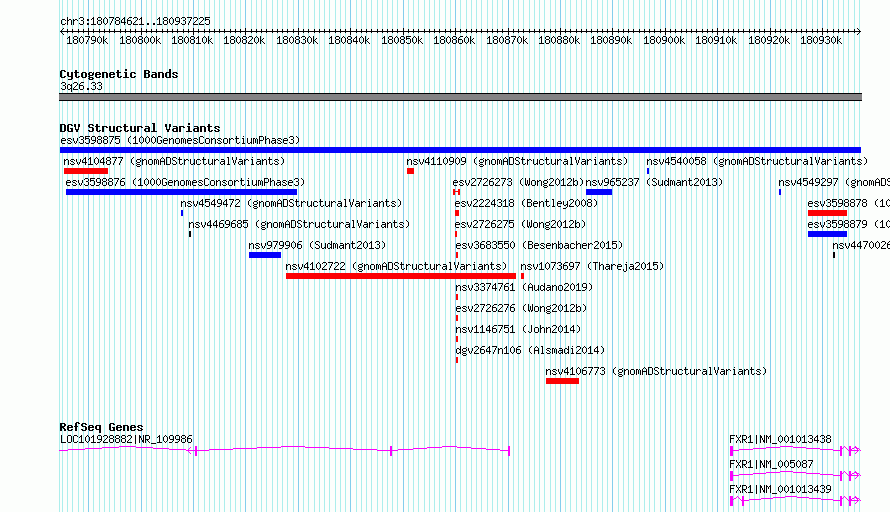Click the esv3598879 variant label

849,224
